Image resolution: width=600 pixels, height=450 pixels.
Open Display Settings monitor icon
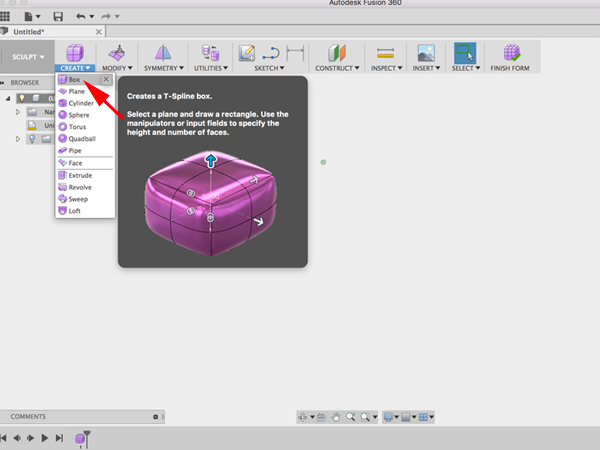tap(388, 417)
